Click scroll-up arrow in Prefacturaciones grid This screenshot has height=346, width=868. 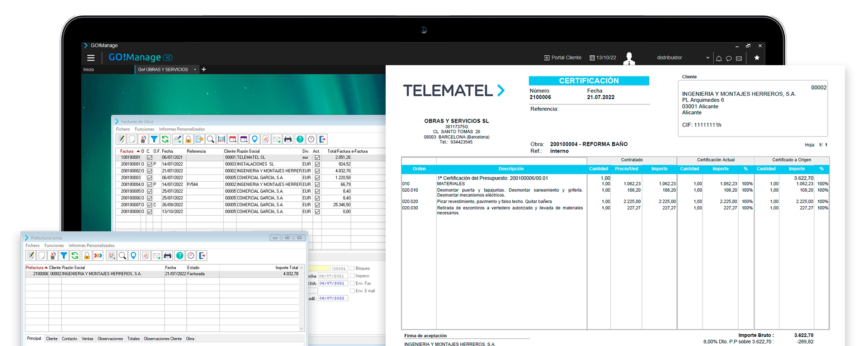302,268
